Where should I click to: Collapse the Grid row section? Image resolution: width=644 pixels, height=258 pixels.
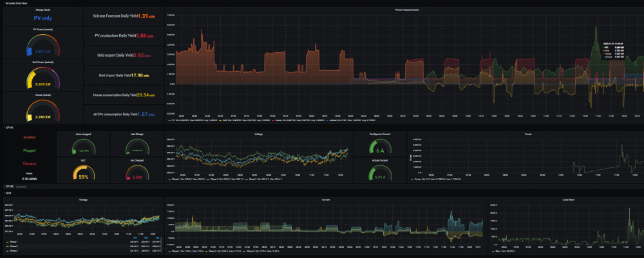7,192
